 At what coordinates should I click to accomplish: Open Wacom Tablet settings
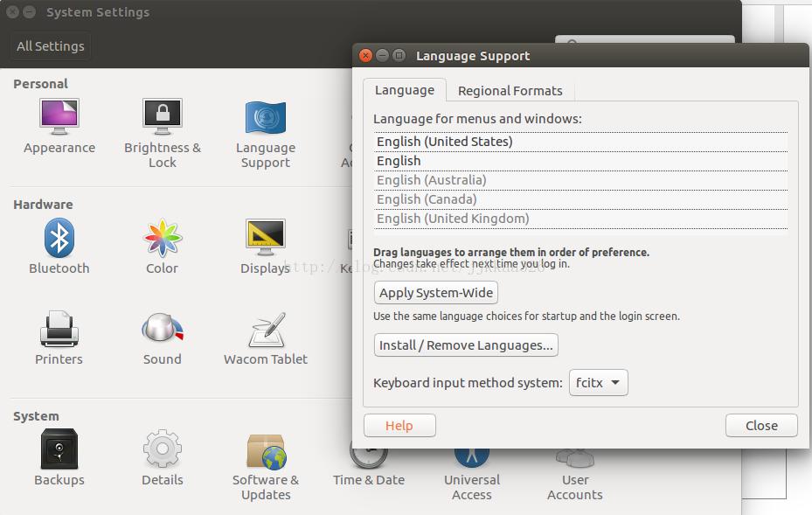click(x=265, y=338)
